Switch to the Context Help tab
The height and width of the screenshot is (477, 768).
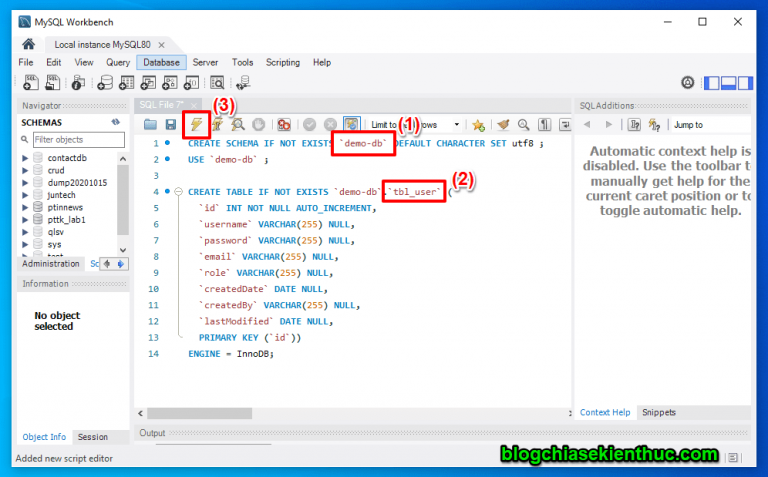605,412
